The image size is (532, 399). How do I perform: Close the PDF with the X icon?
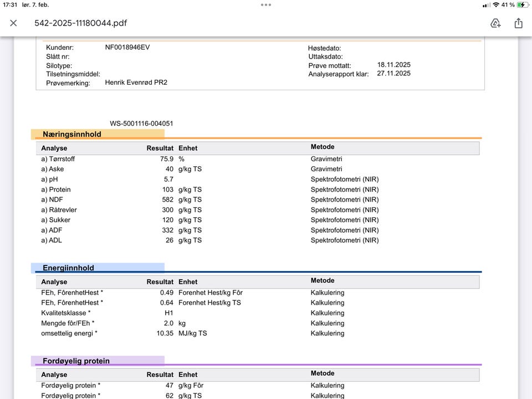click(13, 23)
